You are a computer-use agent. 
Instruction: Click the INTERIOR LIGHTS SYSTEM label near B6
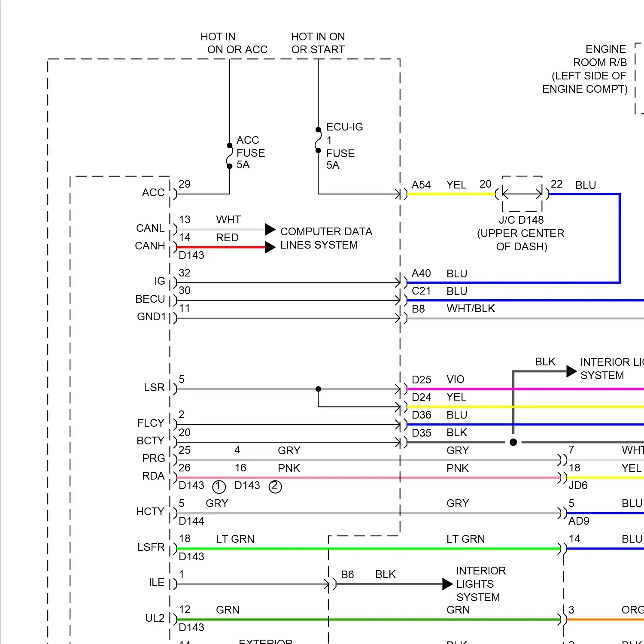point(481,584)
